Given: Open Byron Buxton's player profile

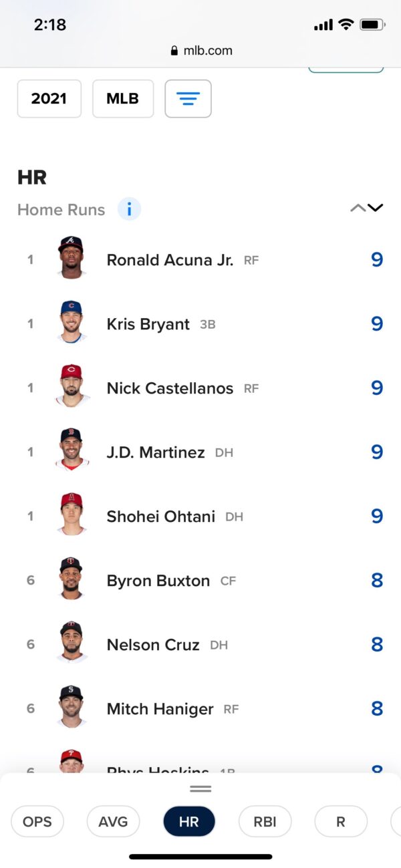Looking at the screenshot, I should coord(158,581).
